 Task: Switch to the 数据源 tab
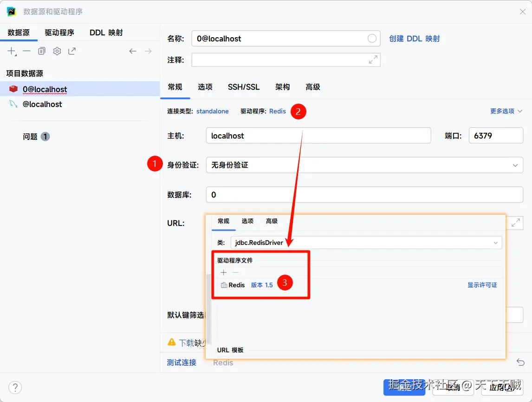click(19, 33)
